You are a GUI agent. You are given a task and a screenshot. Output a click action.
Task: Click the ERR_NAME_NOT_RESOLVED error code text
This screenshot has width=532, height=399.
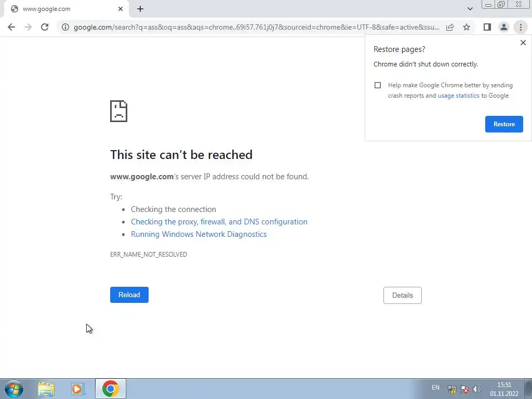click(x=149, y=255)
